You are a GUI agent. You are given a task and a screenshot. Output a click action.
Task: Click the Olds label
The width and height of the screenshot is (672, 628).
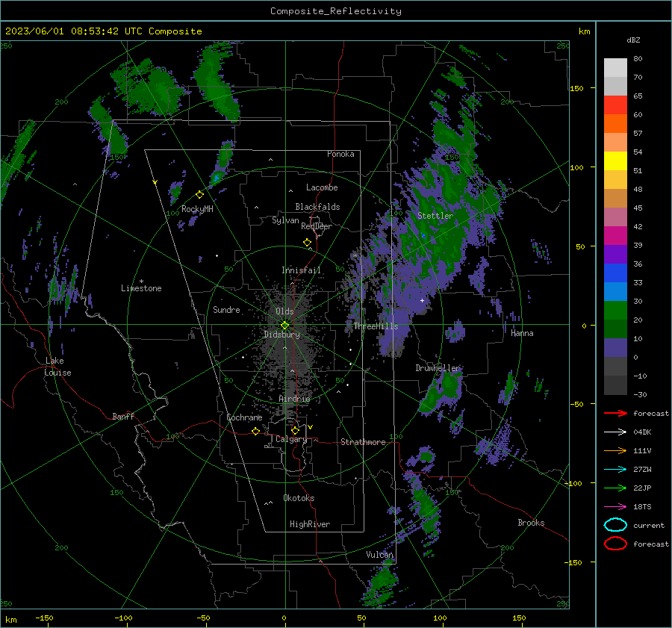click(284, 311)
